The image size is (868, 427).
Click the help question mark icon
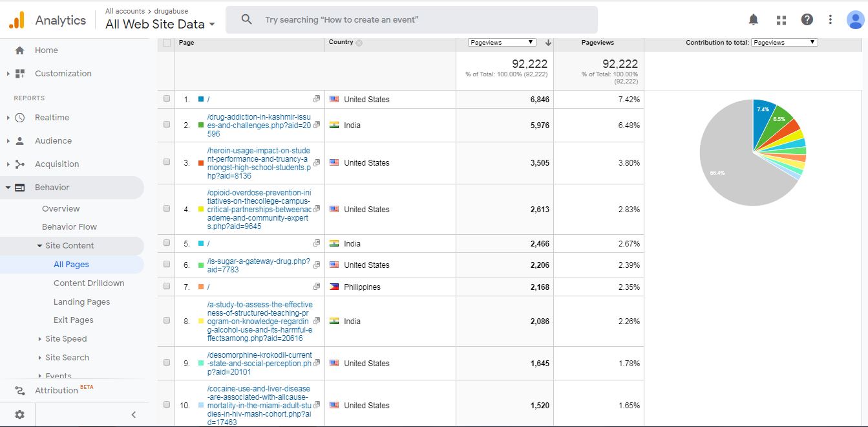coord(807,20)
